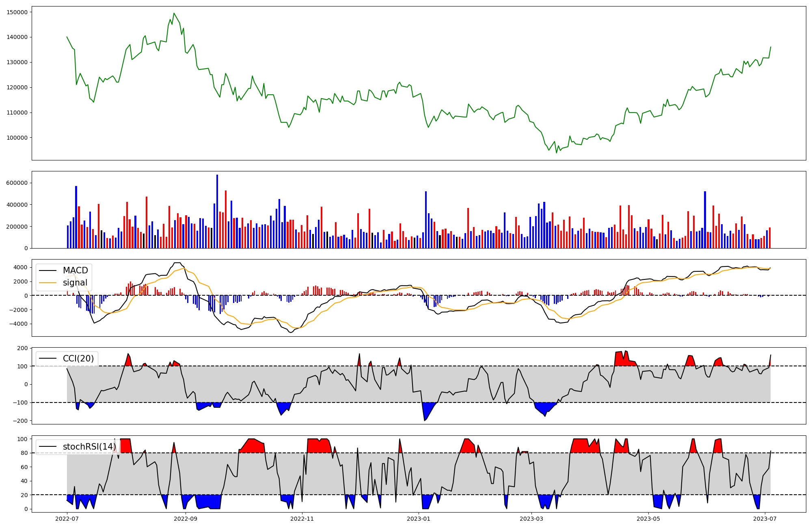Click the highest peak of green price line

(x=174, y=13)
